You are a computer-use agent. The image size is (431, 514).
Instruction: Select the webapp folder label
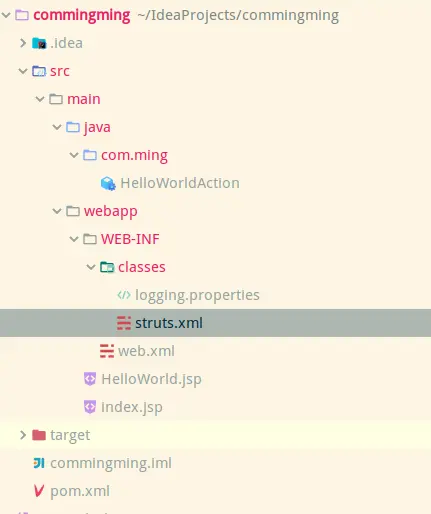pos(111,212)
